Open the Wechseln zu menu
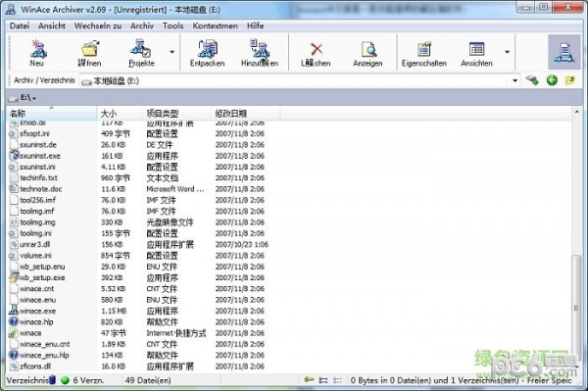Screen dimensions: 588x391 (98, 25)
